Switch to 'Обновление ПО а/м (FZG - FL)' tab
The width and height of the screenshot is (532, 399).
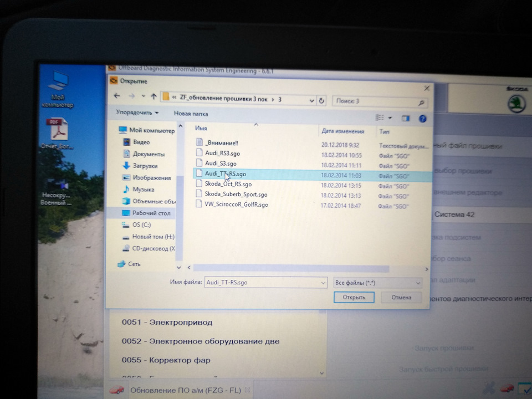pyautogui.click(x=185, y=390)
